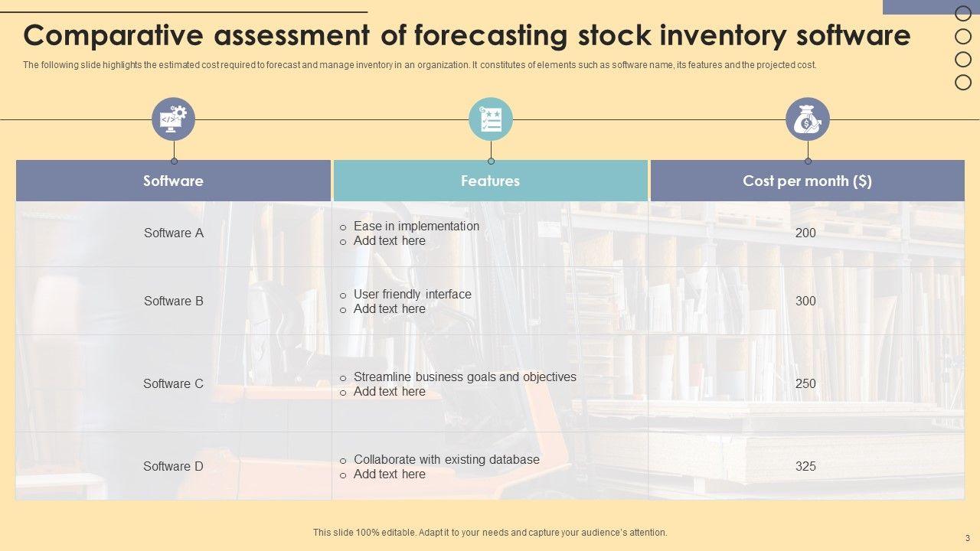Viewport: 980px width, 551px height.
Task: Click the software coding monitor icon
Action: (x=173, y=119)
